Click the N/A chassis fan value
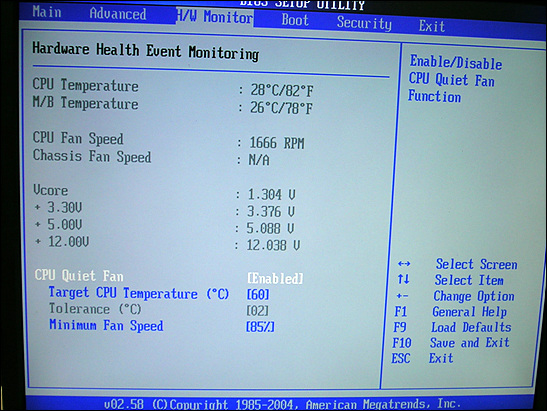 tap(259, 160)
